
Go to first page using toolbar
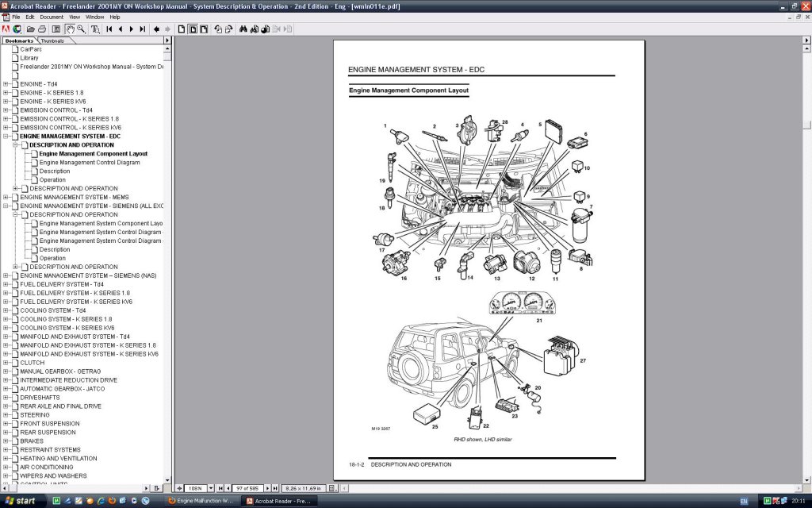pyautogui.click(x=109, y=29)
